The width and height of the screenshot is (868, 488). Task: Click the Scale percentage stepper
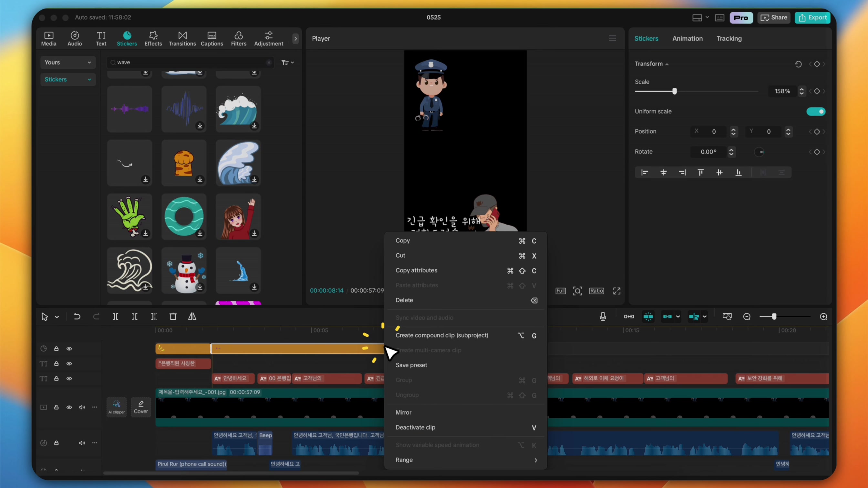(801, 91)
